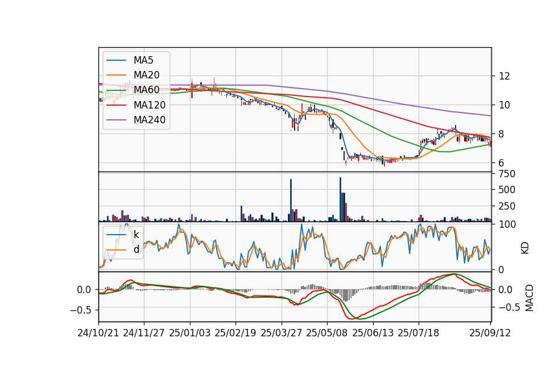Click the volume axis value 750
This screenshot has height=392, width=546.
coord(507,174)
